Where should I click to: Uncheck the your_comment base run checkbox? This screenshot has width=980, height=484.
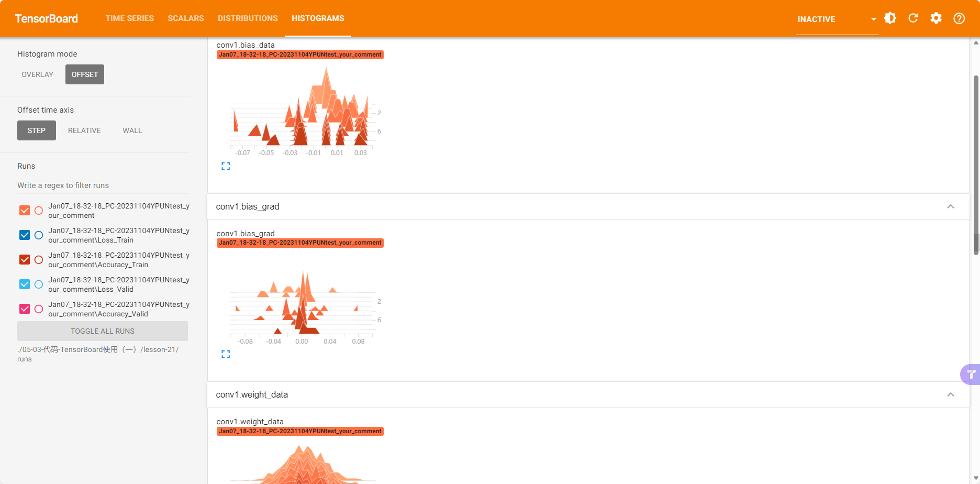pos(25,211)
